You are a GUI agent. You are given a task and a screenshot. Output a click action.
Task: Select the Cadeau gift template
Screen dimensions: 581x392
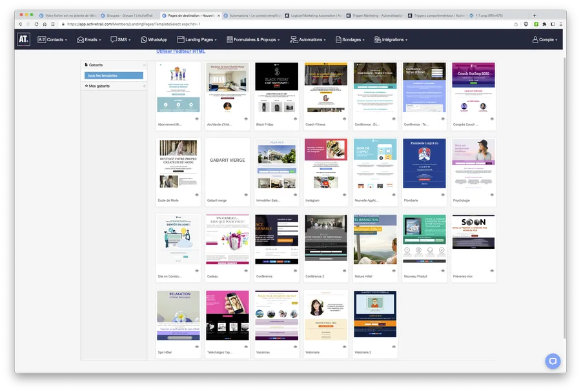coord(227,239)
